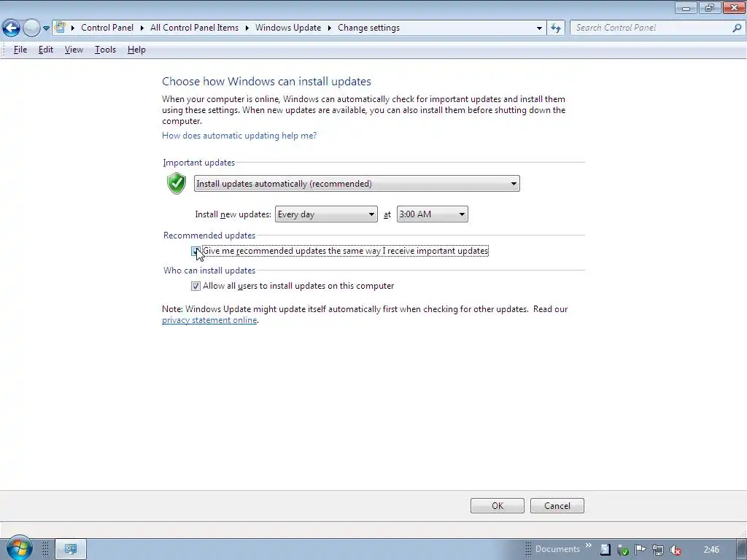Expand the address bar history dropdown
The image size is (747, 560).
(539, 28)
